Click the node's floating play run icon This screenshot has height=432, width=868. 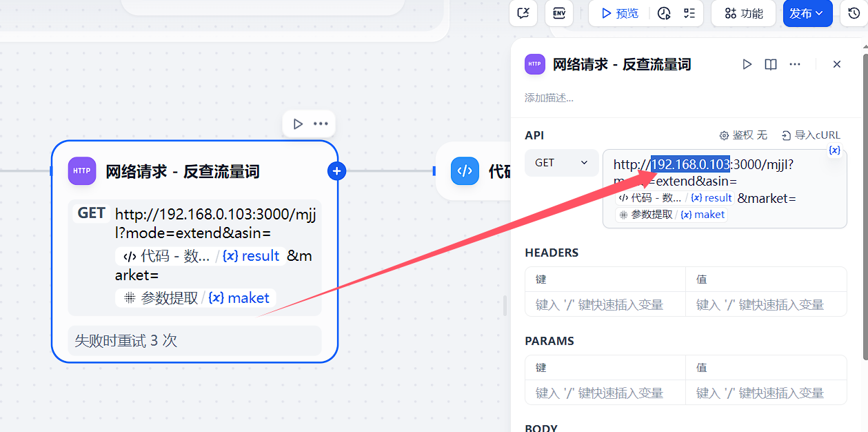pyautogui.click(x=298, y=124)
